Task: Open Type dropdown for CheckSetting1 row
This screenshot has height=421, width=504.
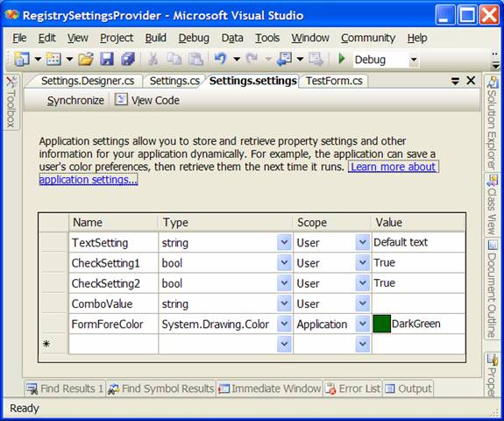Action: click(284, 263)
